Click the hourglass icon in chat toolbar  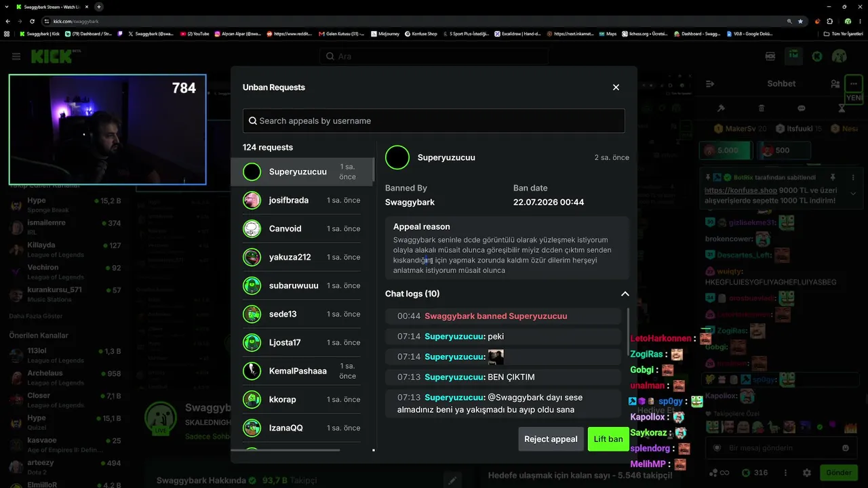point(842,108)
